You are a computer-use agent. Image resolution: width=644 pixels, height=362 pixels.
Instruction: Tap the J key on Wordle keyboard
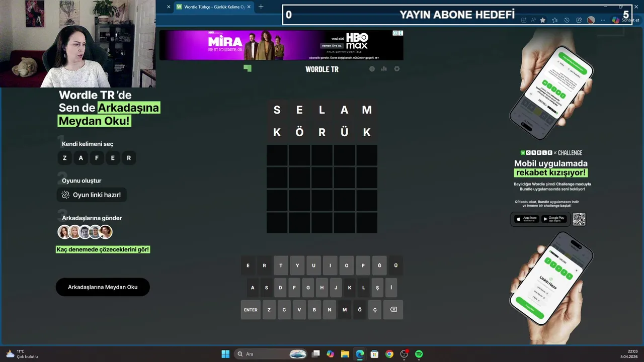click(x=336, y=288)
